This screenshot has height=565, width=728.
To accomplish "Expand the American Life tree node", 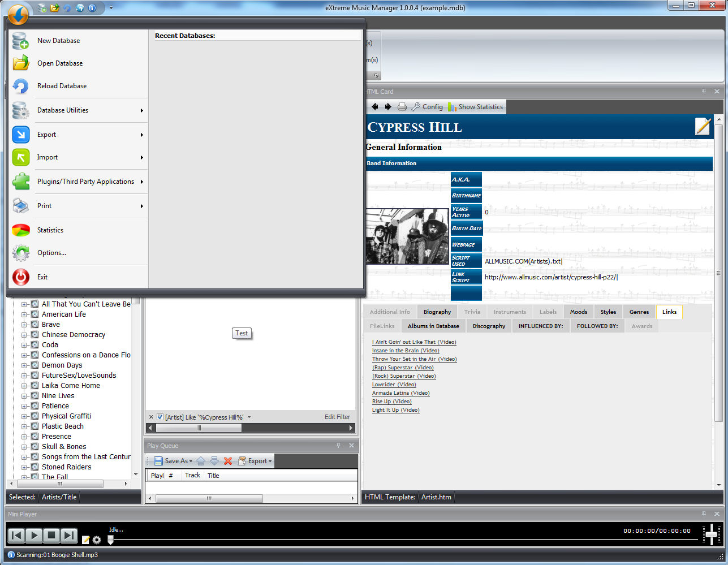I will pyautogui.click(x=24, y=314).
